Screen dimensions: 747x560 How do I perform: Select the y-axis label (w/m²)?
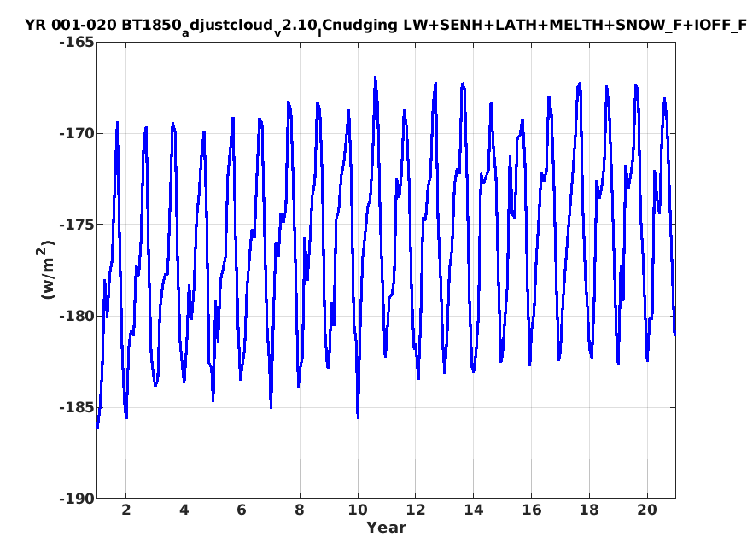(x=46, y=270)
